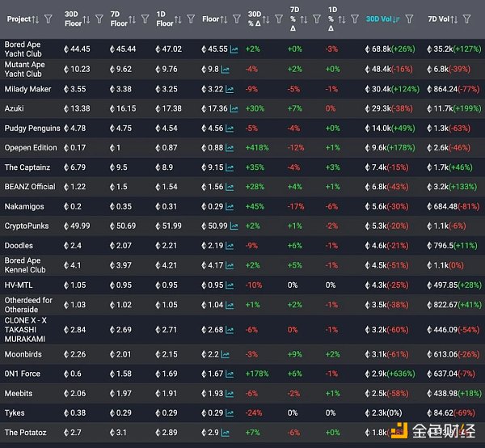Open floor chart for The Potatoz
This screenshot has width=485, height=448.
point(226,433)
